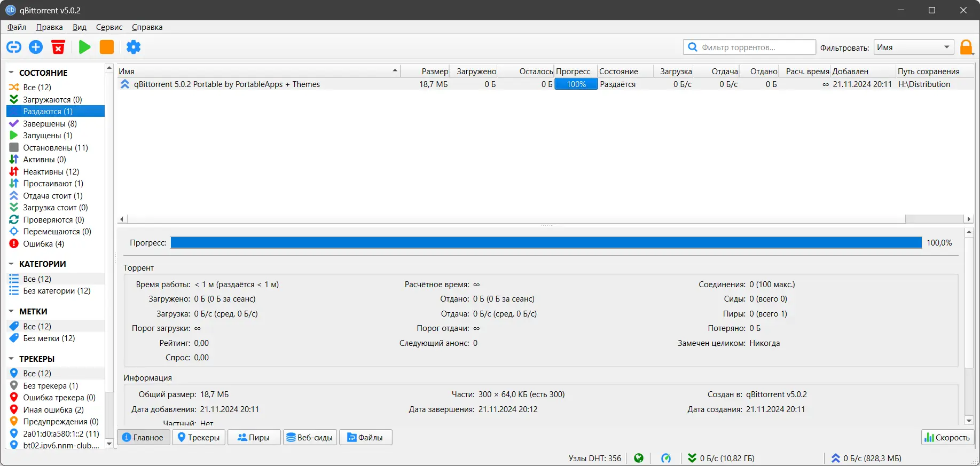Select 'Отдача стоит (1)' status filter

coord(56,195)
